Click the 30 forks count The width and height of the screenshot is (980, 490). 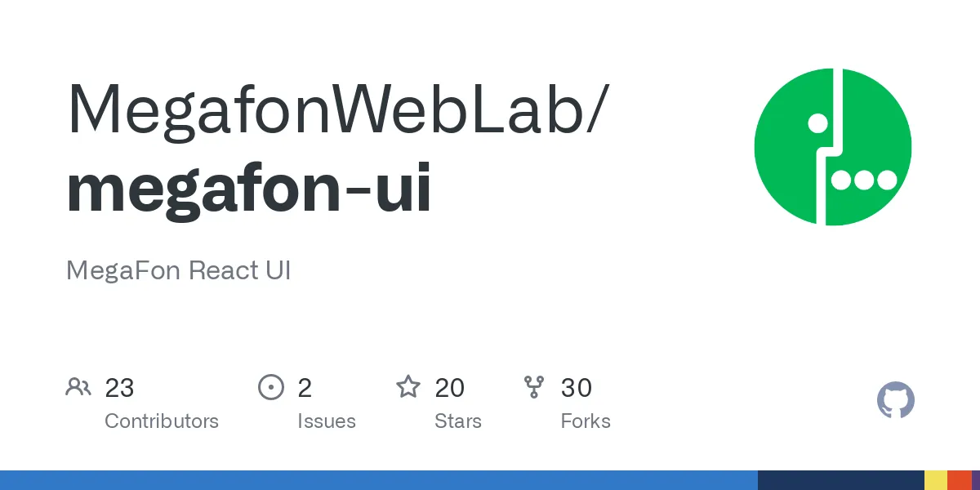(577, 388)
